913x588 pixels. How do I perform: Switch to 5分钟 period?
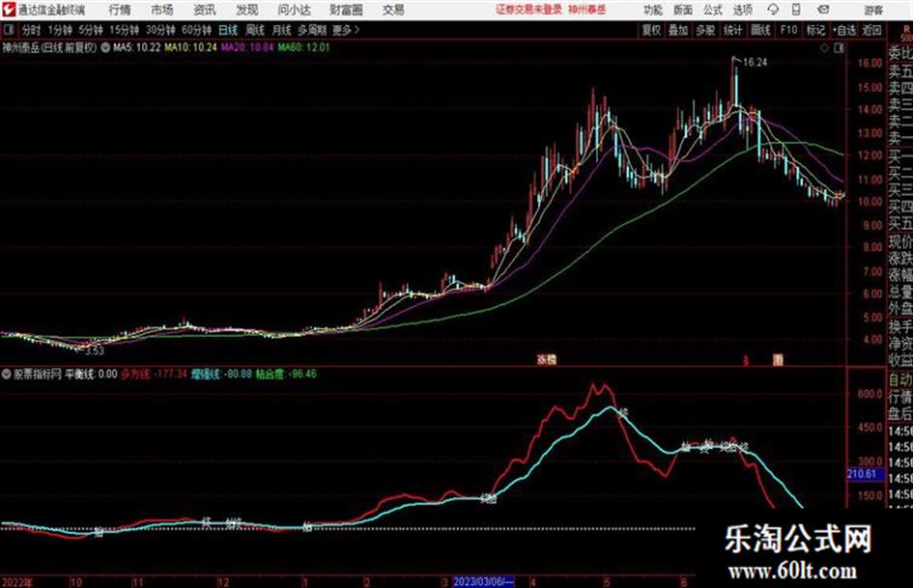[x=91, y=30]
